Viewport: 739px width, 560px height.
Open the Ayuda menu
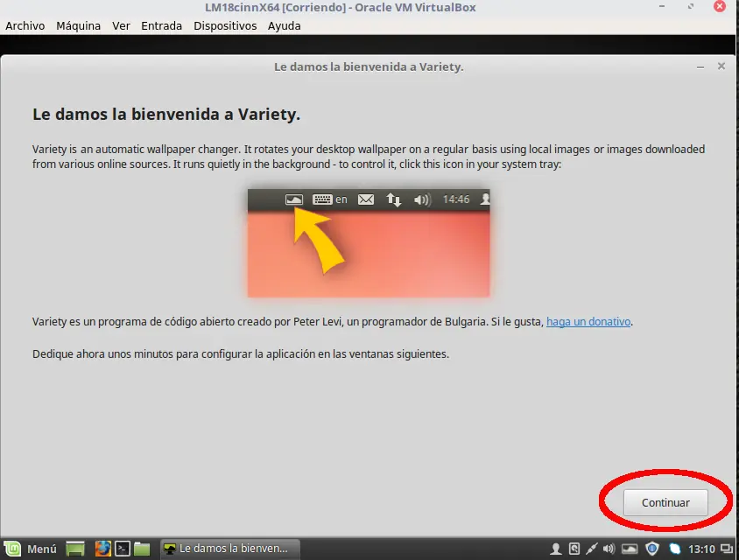[x=285, y=26]
